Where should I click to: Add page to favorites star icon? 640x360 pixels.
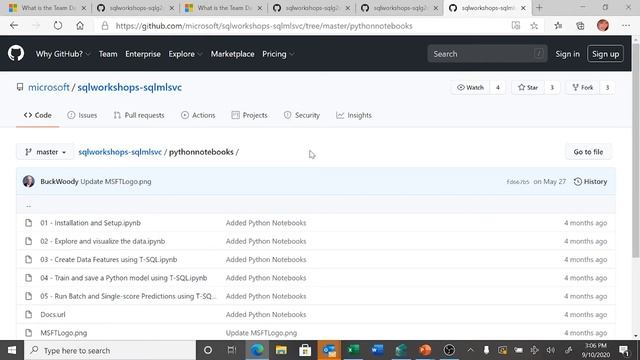tap(534, 26)
